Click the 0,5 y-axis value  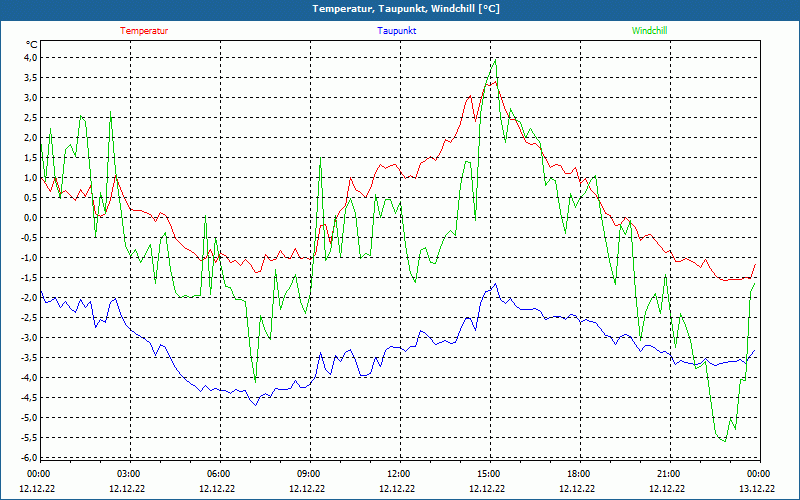(31, 197)
